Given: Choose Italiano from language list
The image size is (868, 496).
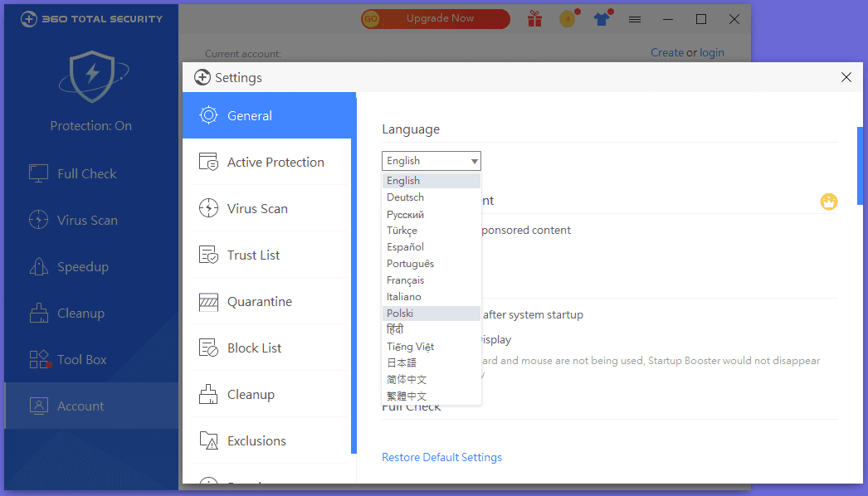Looking at the screenshot, I should coord(432,297).
